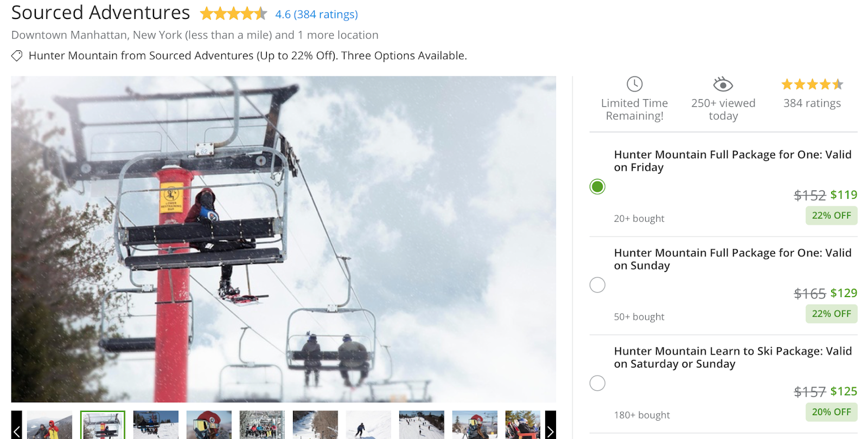
Task: Click the '250+ viewed today' label
Action: tap(723, 109)
